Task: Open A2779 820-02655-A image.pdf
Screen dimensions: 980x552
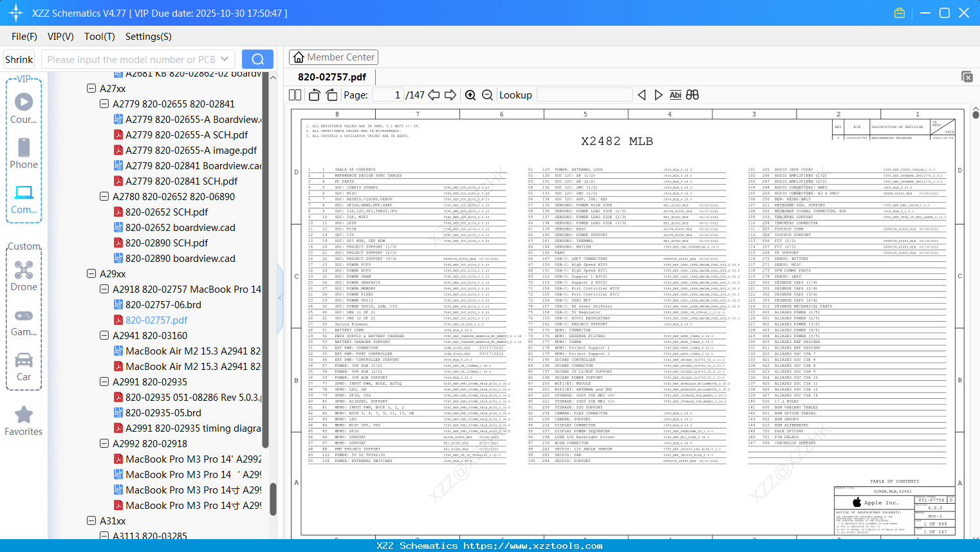Action: click(185, 150)
